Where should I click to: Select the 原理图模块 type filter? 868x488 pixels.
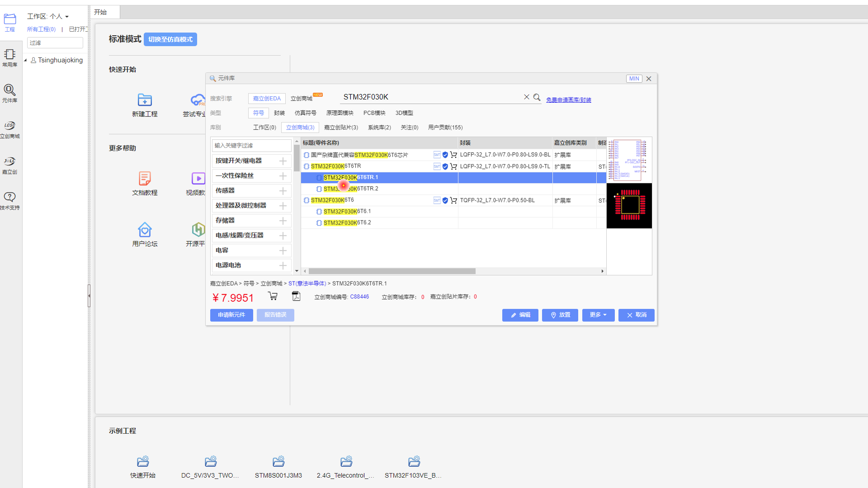[x=340, y=113]
